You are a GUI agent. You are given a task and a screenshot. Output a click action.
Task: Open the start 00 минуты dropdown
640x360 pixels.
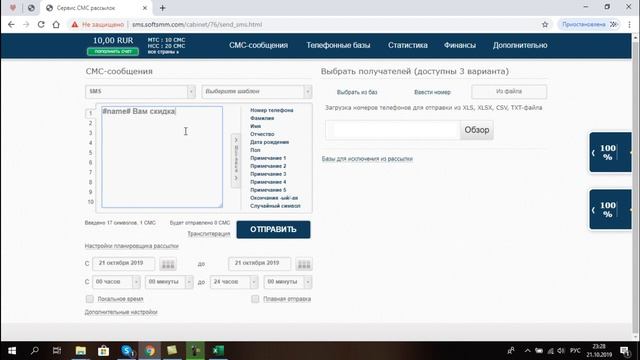[x=169, y=282]
